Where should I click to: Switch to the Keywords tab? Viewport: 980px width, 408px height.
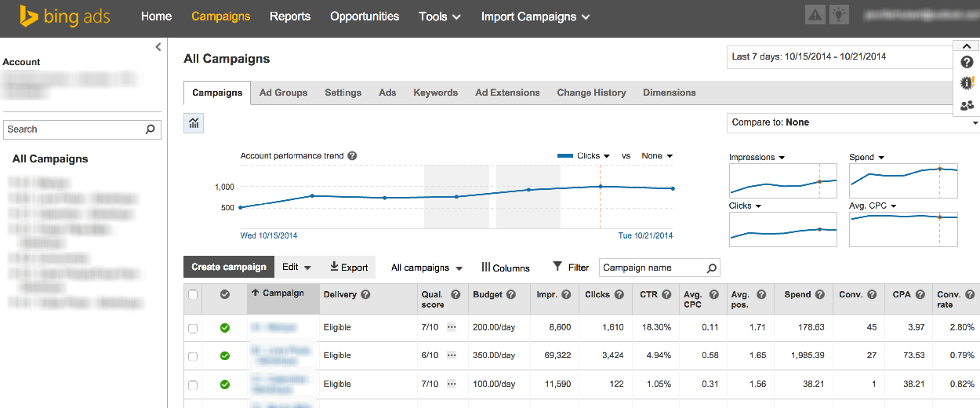coord(435,93)
